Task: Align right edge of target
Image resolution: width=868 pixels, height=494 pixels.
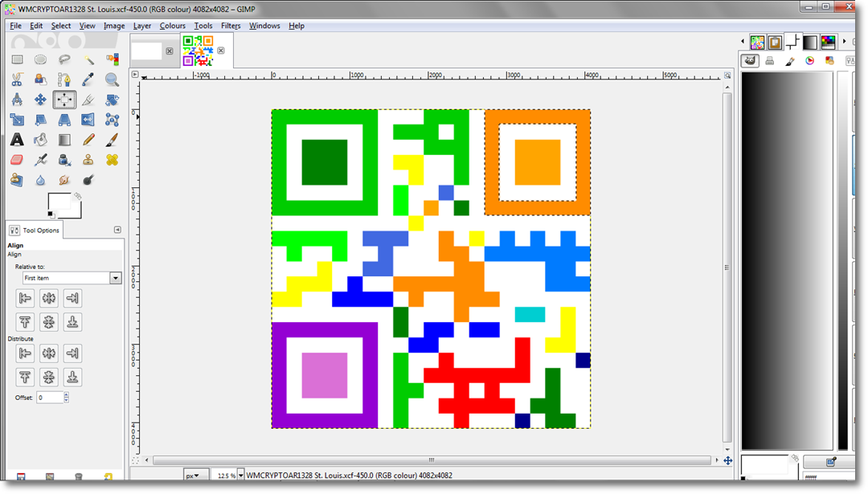Action: coord(72,298)
